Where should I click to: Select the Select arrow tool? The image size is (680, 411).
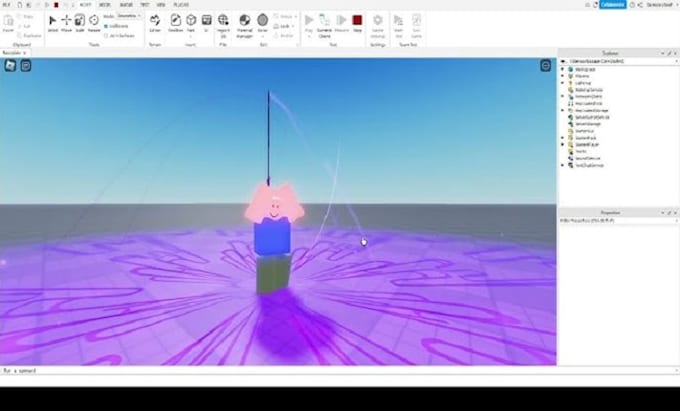click(x=52, y=23)
